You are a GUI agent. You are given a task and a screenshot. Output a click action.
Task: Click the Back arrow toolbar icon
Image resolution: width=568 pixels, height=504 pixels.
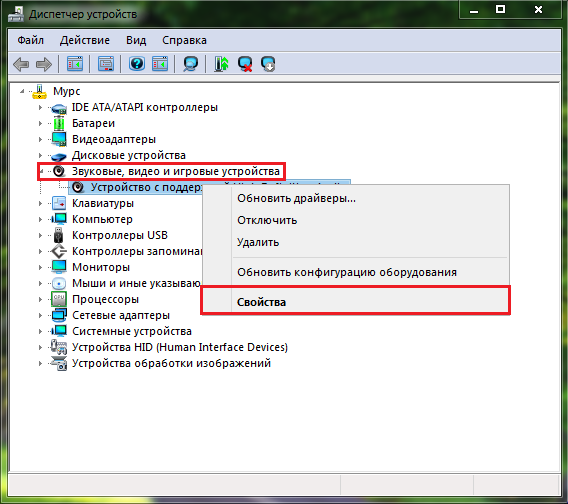click(x=21, y=64)
